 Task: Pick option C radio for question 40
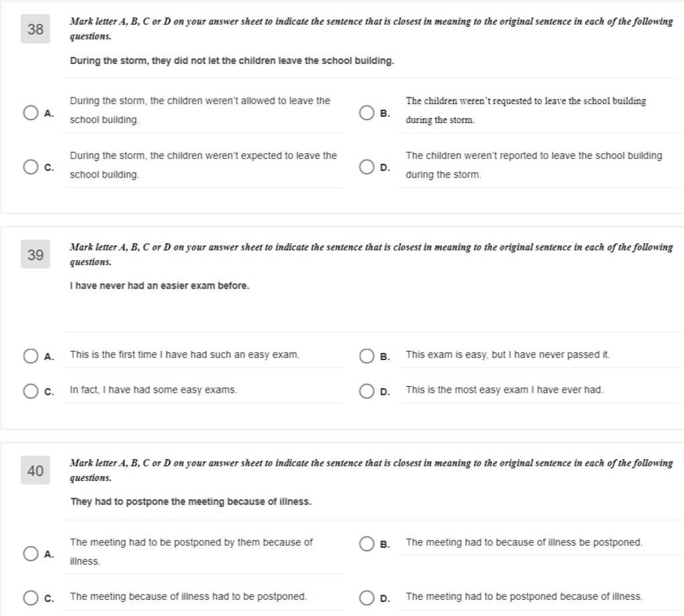point(31,598)
